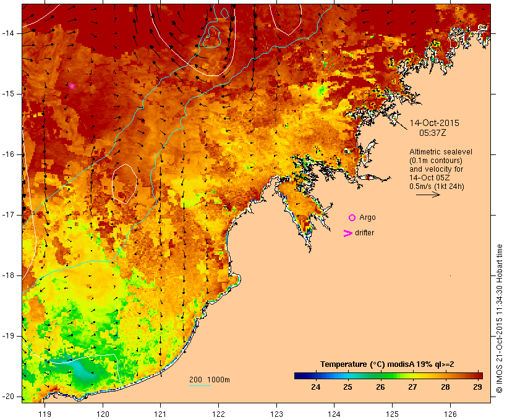Click the 'and velocity for' text line

pos(436,169)
